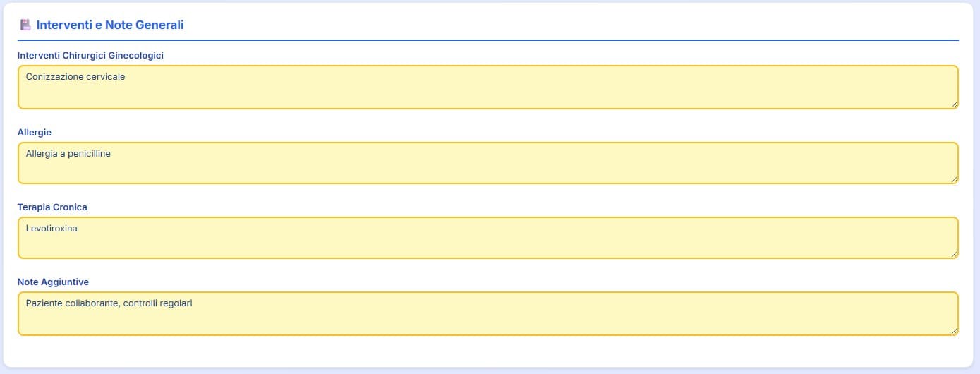The image size is (980, 374).
Task: Click the floppy disk icon in section header
Action: tap(25, 25)
